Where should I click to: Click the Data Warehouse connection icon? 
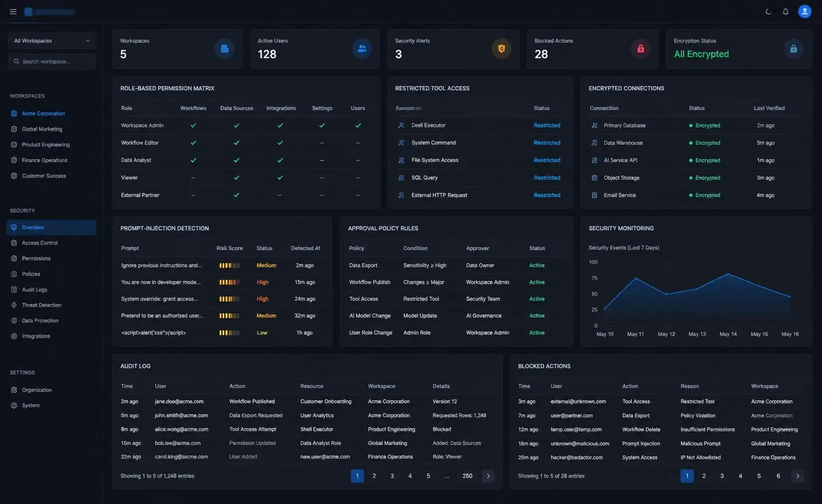(594, 143)
